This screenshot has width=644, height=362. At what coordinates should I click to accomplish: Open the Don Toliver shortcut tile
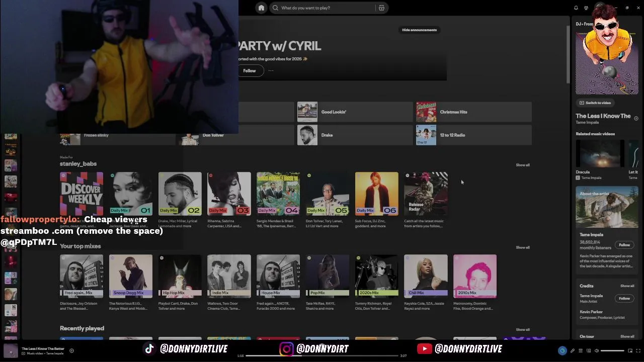pos(236,135)
